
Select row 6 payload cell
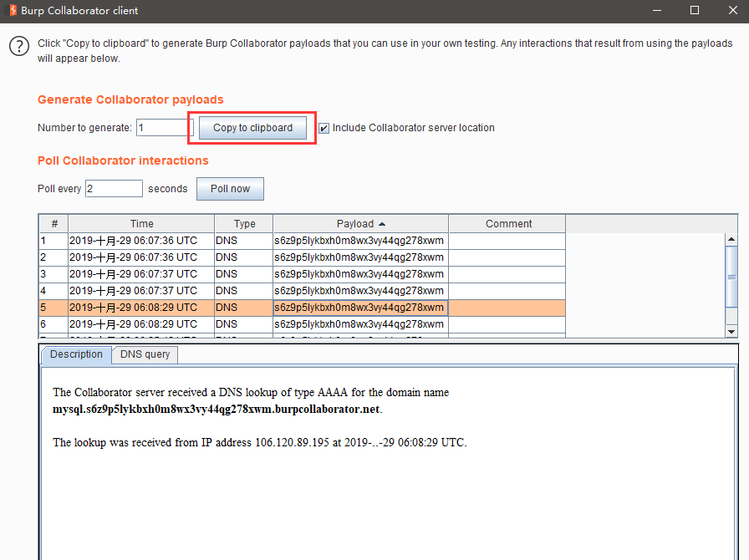360,324
